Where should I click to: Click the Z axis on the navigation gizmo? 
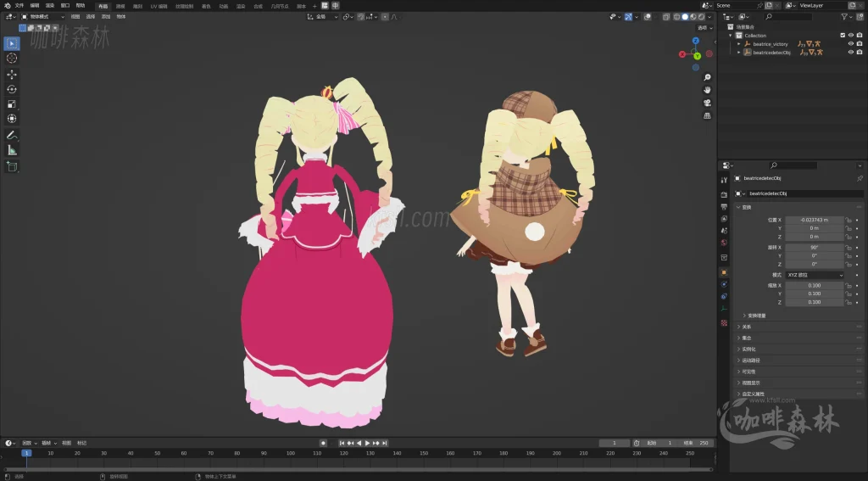pyautogui.click(x=696, y=41)
